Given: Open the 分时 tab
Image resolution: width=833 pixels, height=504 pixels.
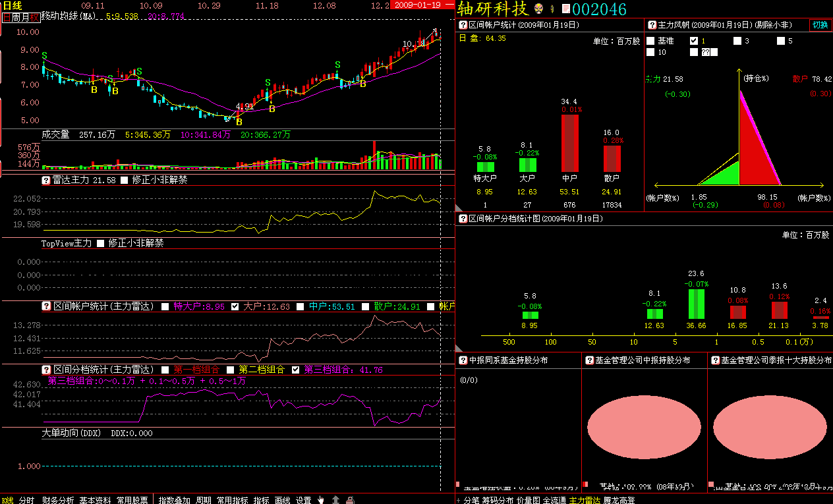Looking at the screenshot, I should 26,500.
